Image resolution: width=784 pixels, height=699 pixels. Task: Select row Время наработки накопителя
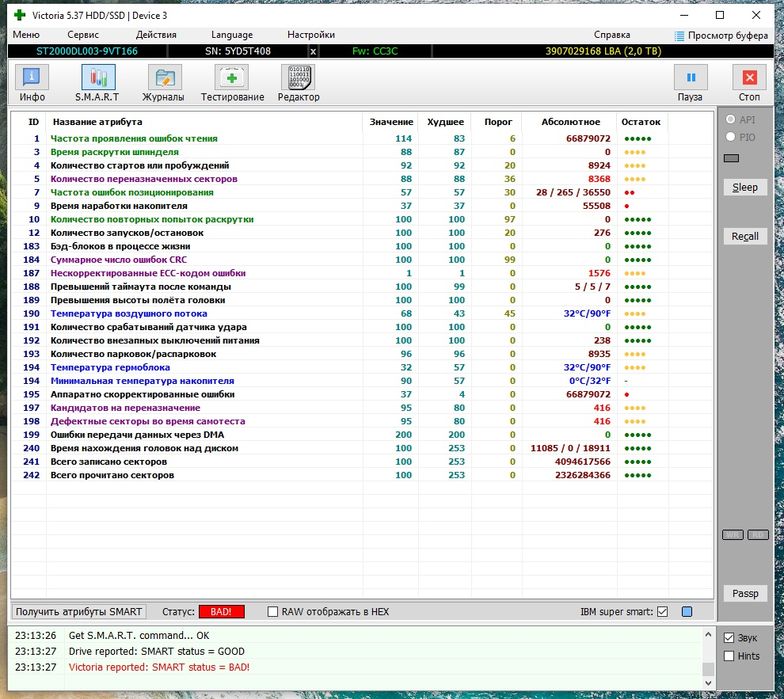tap(362, 206)
